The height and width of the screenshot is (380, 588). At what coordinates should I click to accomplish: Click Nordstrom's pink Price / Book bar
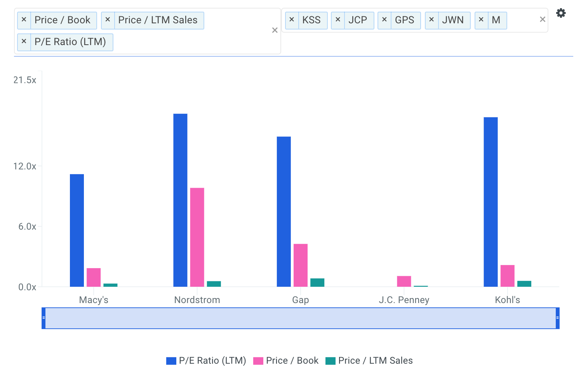pos(197,237)
